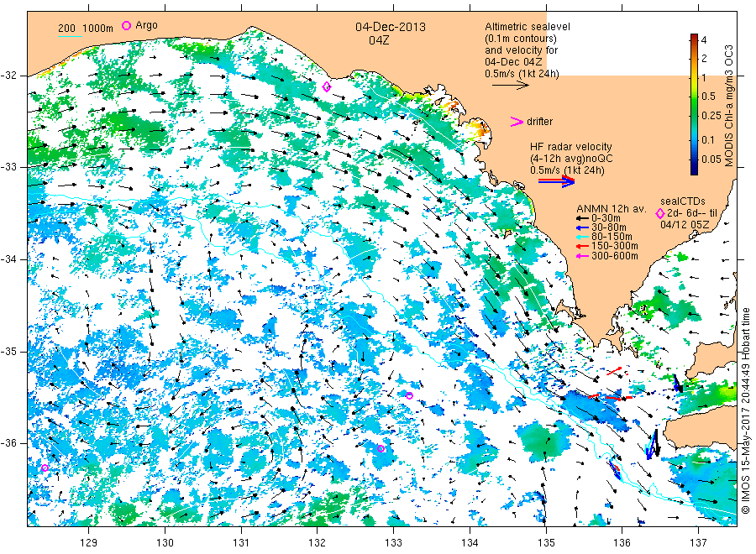Click the Altimetric sealevel heading text
The width and height of the screenshot is (756, 554).
[x=528, y=27]
